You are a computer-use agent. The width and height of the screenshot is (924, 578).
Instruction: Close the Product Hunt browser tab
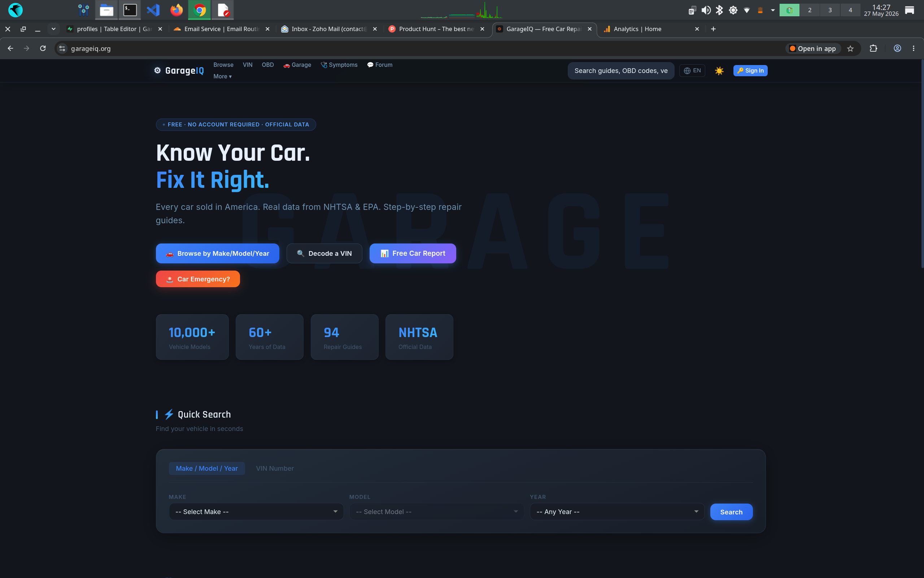[x=482, y=29]
